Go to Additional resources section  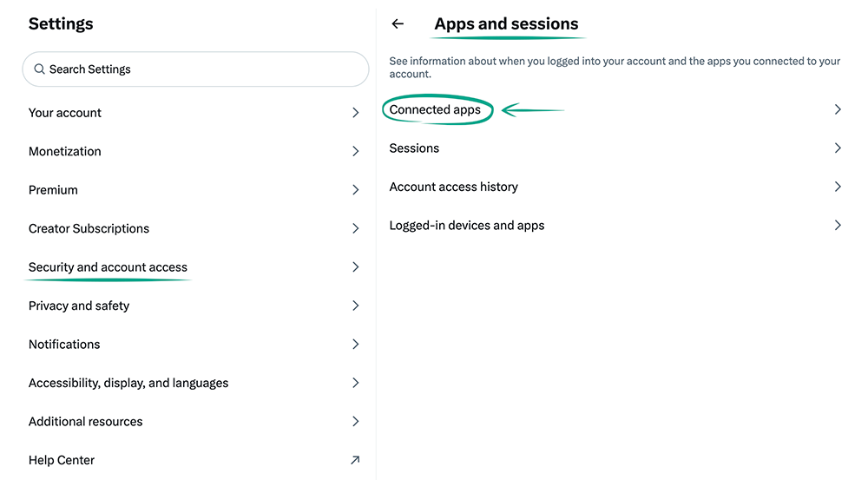point(85,422)
